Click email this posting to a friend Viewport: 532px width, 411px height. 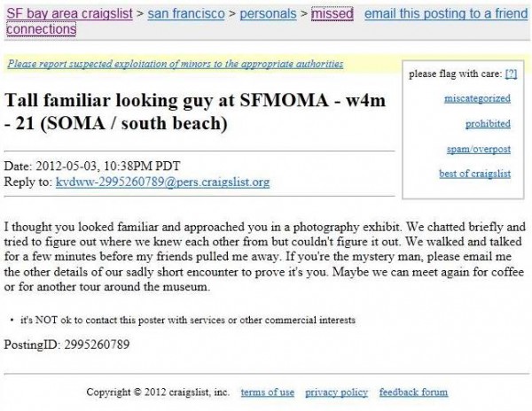pyautogui.click(x=446, y=14)
